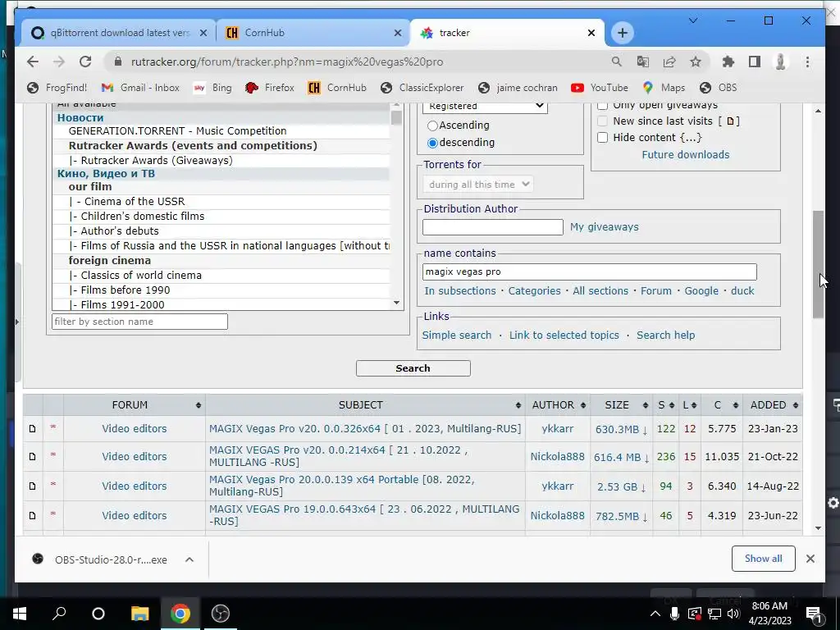Open the Chrome search icon in address bar
Image resolution: width=840 pixels, height=630 pixels.
pyautogui.click(x=617, y=62)
